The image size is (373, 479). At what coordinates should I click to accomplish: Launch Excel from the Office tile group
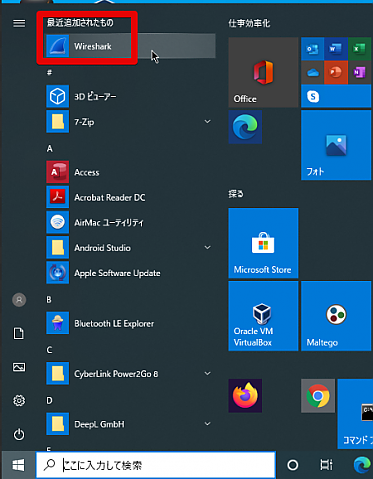coord(360,49)
